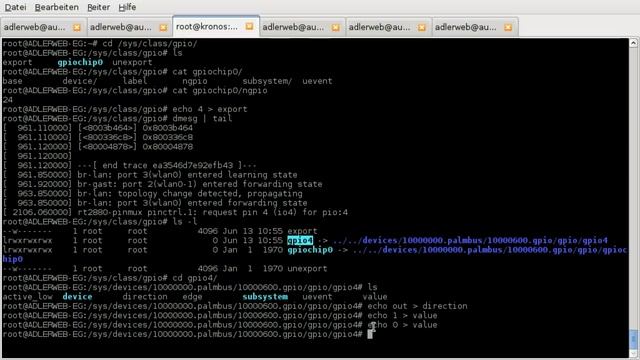This screenshot has height=360, width=640.
Task: Click the scrollbar up arrow
Action: pos(633,42)
